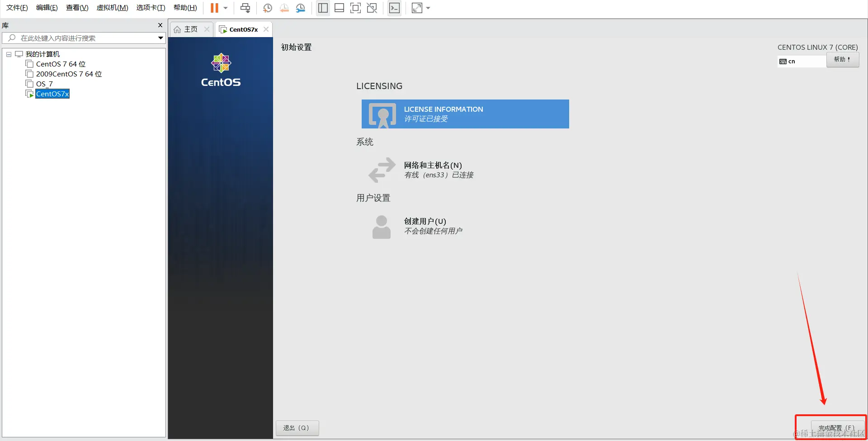Open the 帮助(H) menu
Viewport: 868px width, 441px height.
(185, 8)
